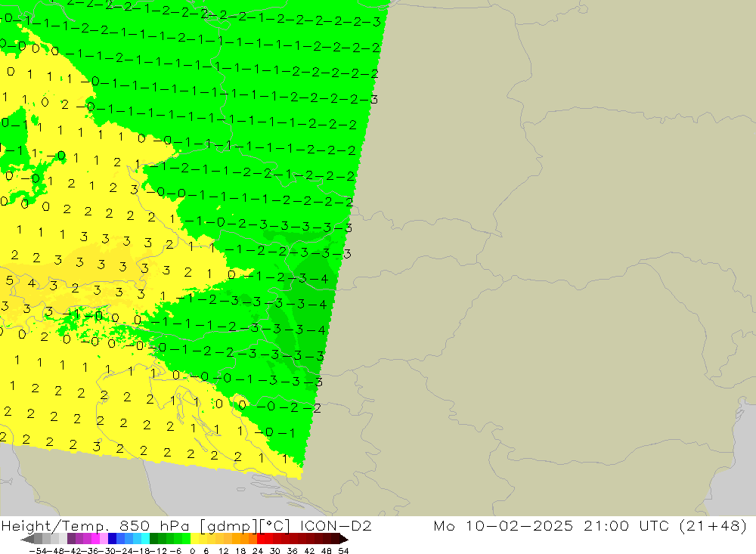
Task: Click the right dark-maroon arrow end of color scale
Action: pos(344,539)
